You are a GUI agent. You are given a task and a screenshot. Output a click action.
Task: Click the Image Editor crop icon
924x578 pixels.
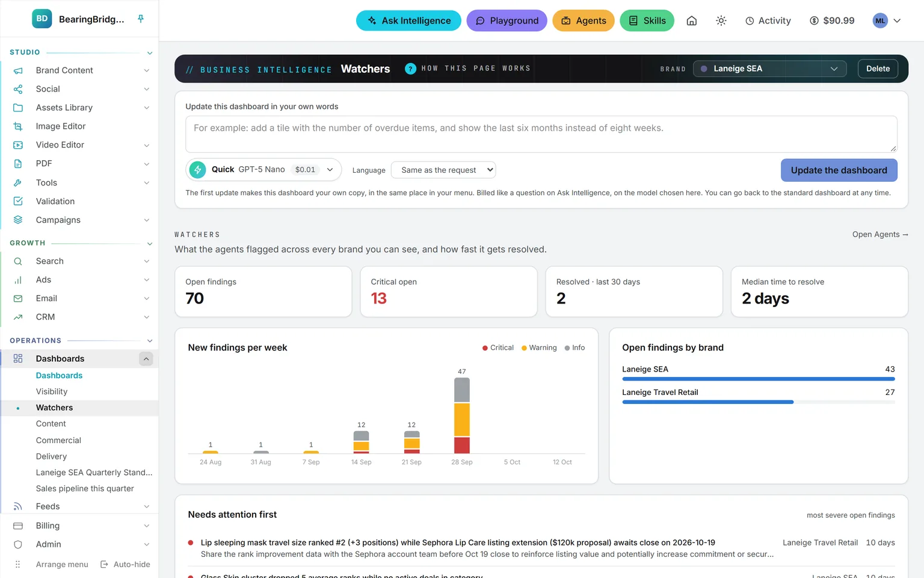(x=18, y=126)
